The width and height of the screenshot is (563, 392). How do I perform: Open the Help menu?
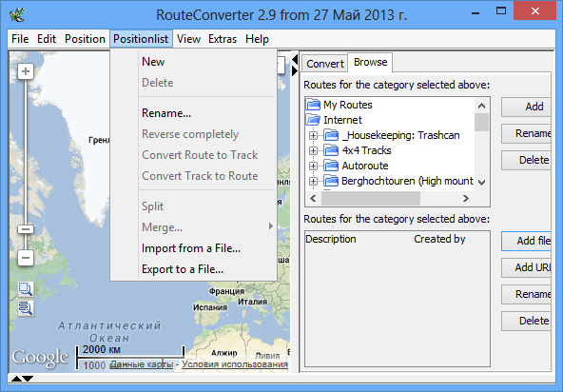pos(257,39)
